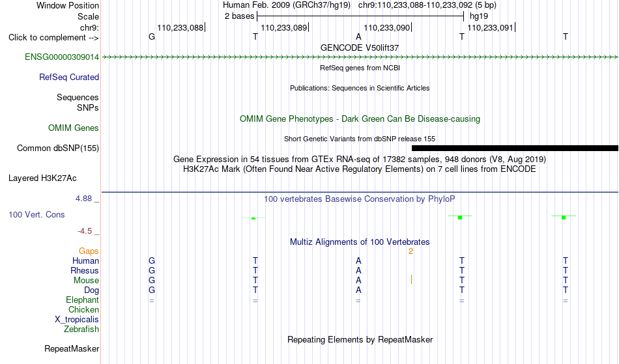Click 'Publications: Sequences in Scientific Articles' title
The height and width of the screenshot is (364, 619).
click(x=360, y=88)
